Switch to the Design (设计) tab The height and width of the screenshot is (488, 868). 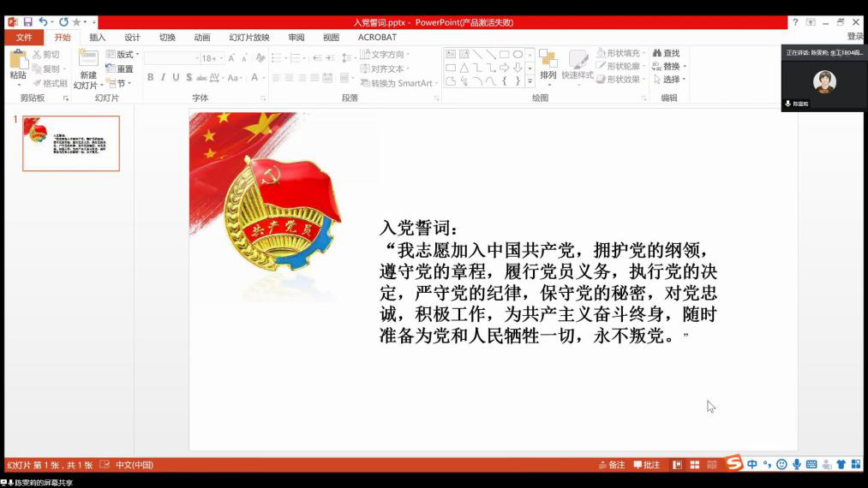click(x=132, y=37)
